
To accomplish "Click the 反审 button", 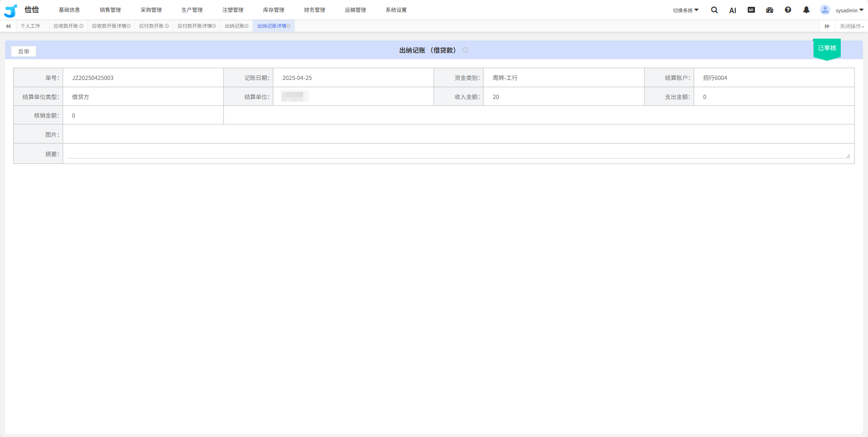I will (x=24, y=51).
